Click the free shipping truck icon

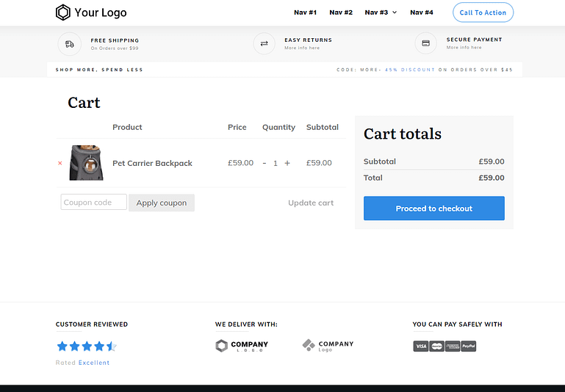[69, 44]
